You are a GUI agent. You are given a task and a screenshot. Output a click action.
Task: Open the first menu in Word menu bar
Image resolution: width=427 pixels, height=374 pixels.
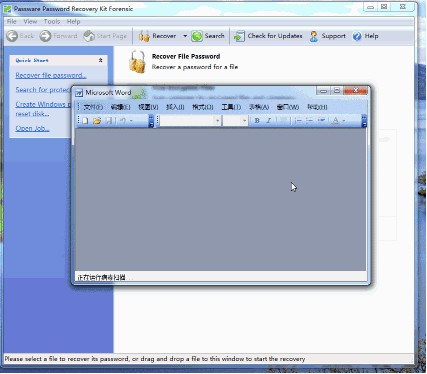point(93,107)
